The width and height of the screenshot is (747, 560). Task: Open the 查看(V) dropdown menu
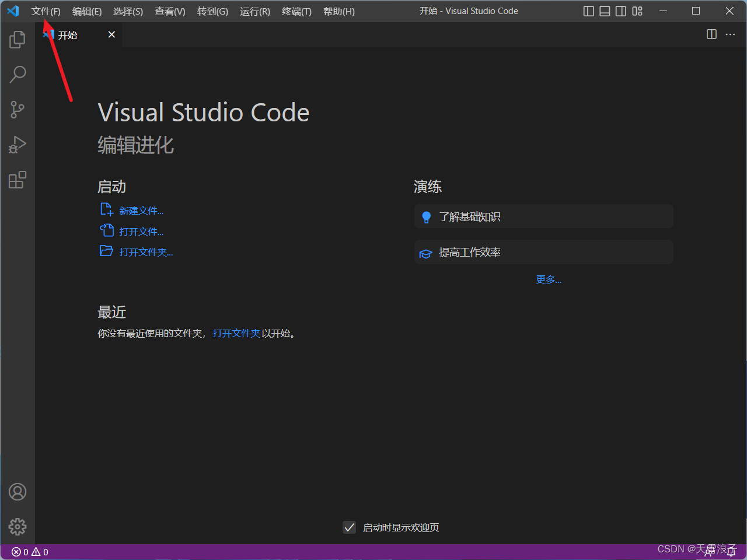tap(170, 10)
